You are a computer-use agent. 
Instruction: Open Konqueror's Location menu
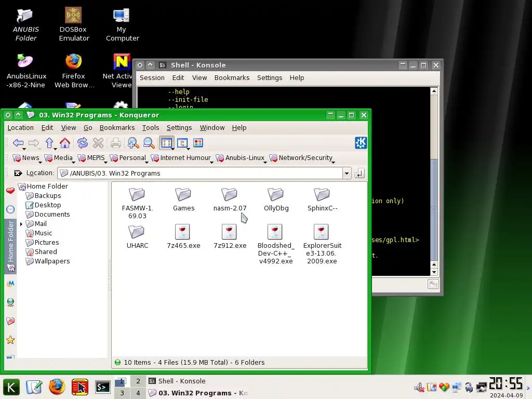coord(21,128)
